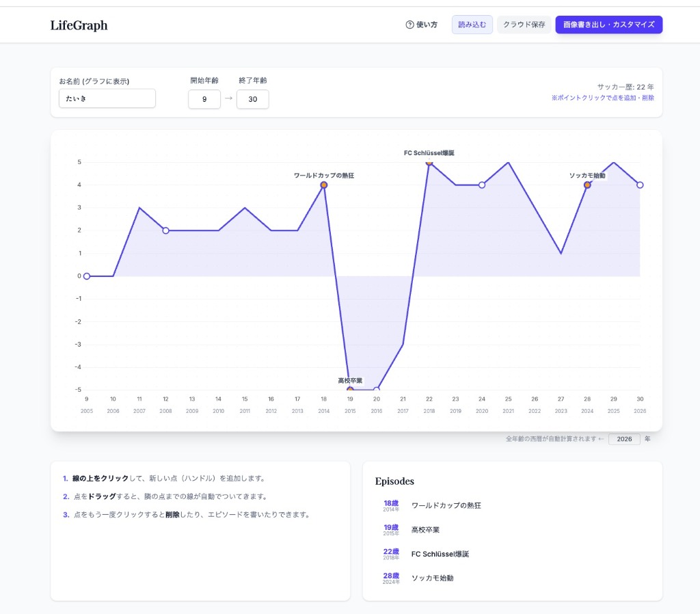Click the ソッカモ始動 orange handle point
The image size is (700, 614).
587,185
